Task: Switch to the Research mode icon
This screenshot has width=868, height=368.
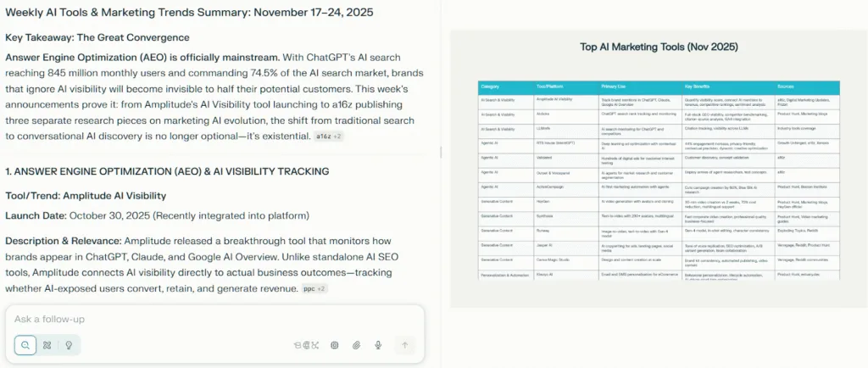Action: [x=47, y=345]
